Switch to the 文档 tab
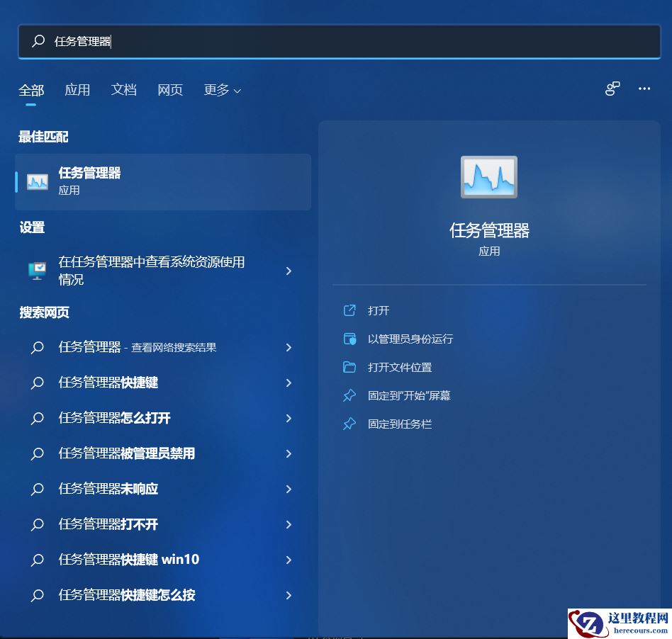 (x=124, y=90)
